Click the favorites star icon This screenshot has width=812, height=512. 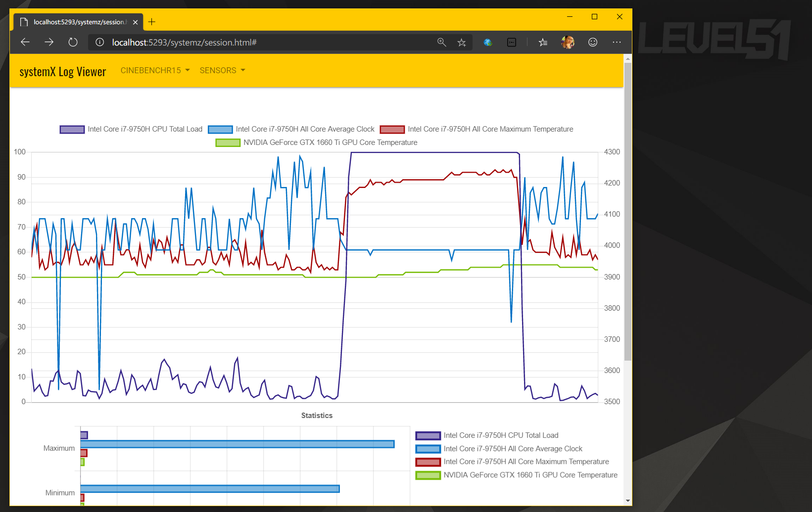(462, 42)
